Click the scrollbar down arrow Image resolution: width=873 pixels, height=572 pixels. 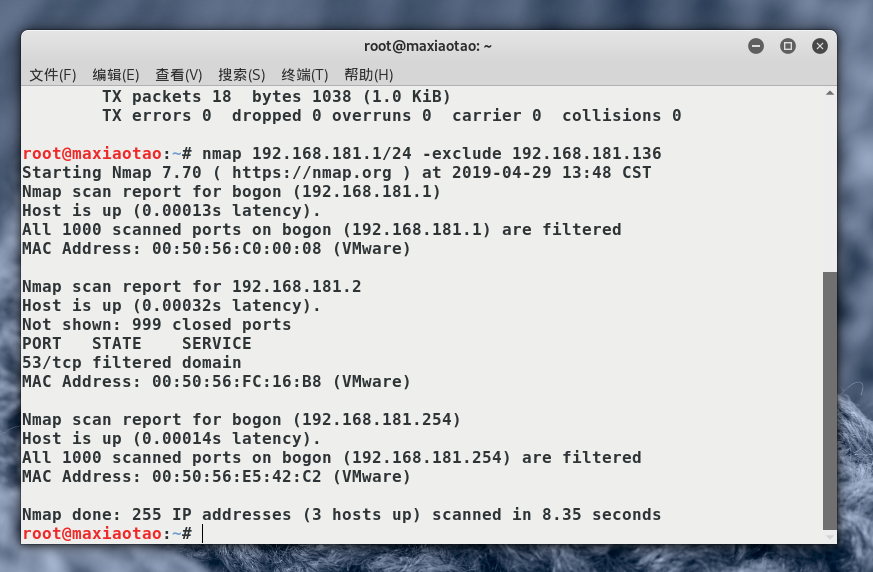click(830, 537)
